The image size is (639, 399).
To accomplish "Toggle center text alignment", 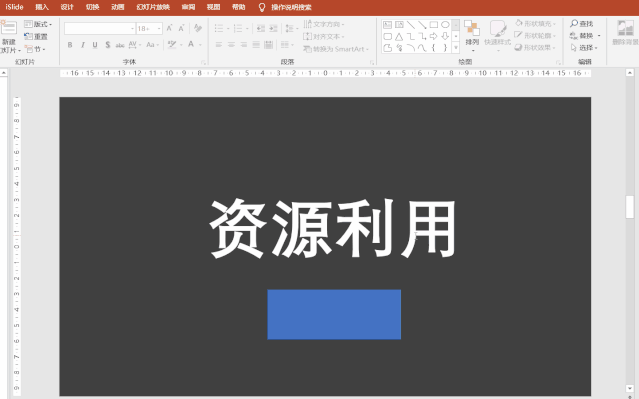I will click(x=231, y=44).
